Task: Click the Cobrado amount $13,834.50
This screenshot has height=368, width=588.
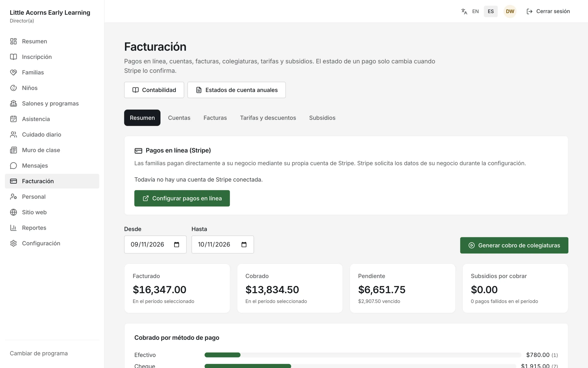Action: tap(272, 290)
